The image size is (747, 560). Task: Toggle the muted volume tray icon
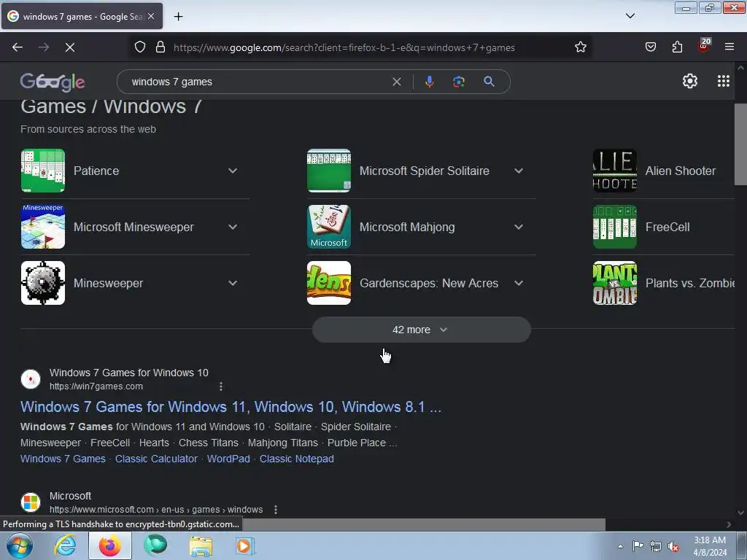(x=673, y=546)
